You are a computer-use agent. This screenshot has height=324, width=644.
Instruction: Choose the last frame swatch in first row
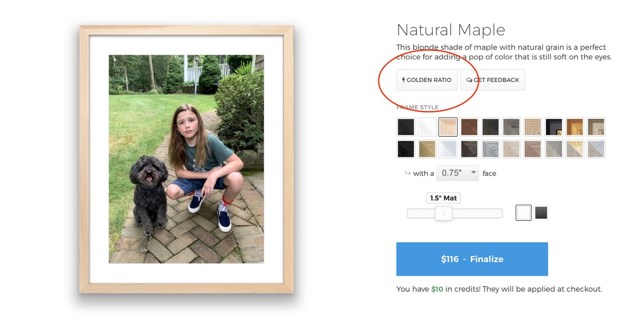click(x=596, y=127)
